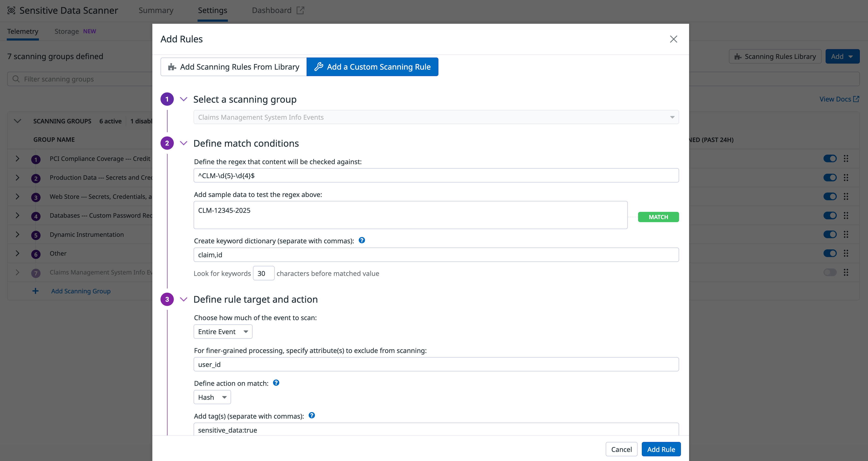Click the Cancel button
868x461 pixels.
pyautogui.click(x=621, y=449)
